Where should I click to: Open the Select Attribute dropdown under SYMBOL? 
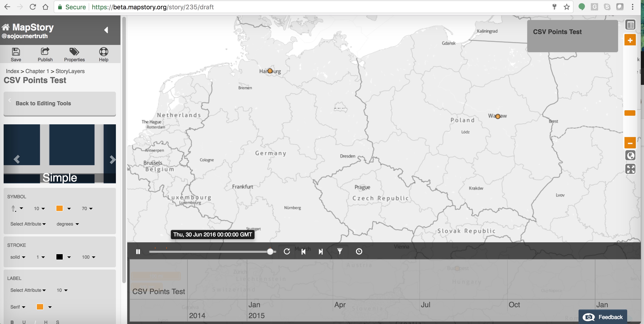tap(28, 224)
